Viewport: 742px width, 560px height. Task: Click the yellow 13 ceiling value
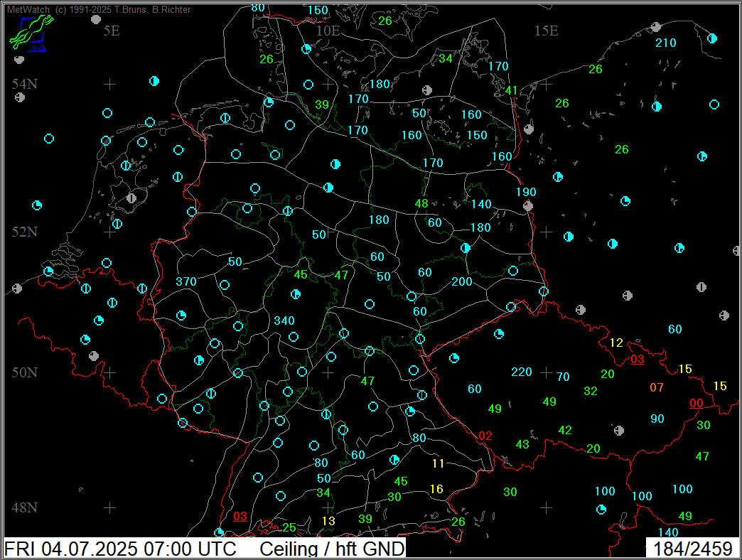(x=328, y=521)
